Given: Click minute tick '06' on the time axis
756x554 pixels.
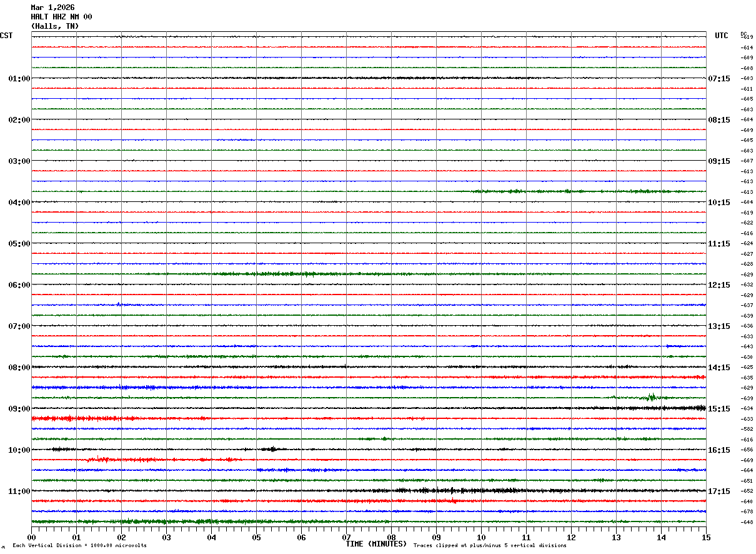Looking at the screenshot, I should coord(301,537).
